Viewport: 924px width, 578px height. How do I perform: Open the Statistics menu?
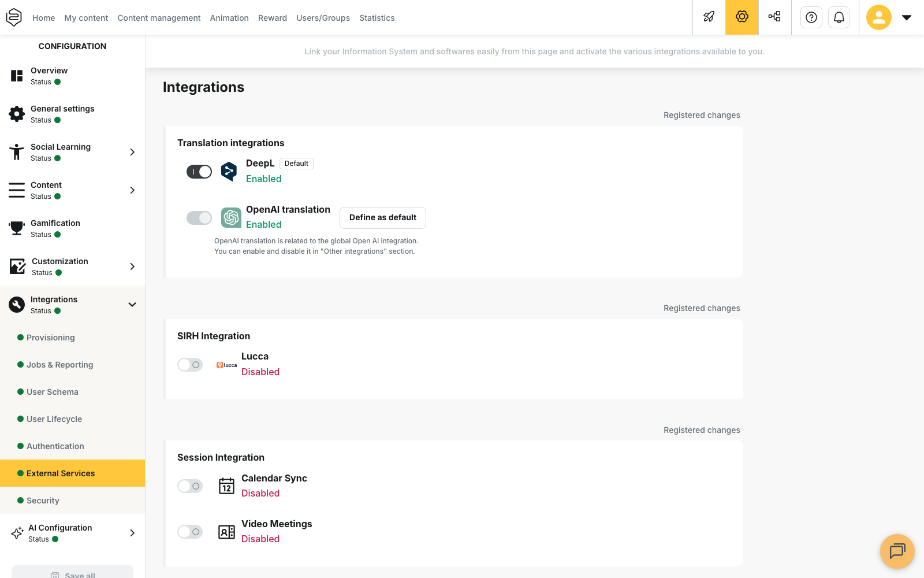pyautogui.click(x=377, y=18)
